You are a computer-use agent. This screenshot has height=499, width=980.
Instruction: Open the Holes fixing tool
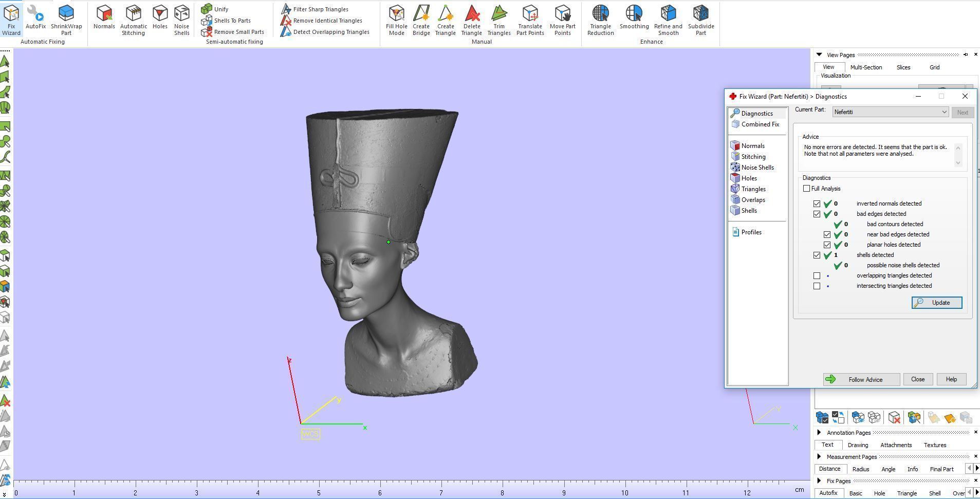tap(160, 17)
